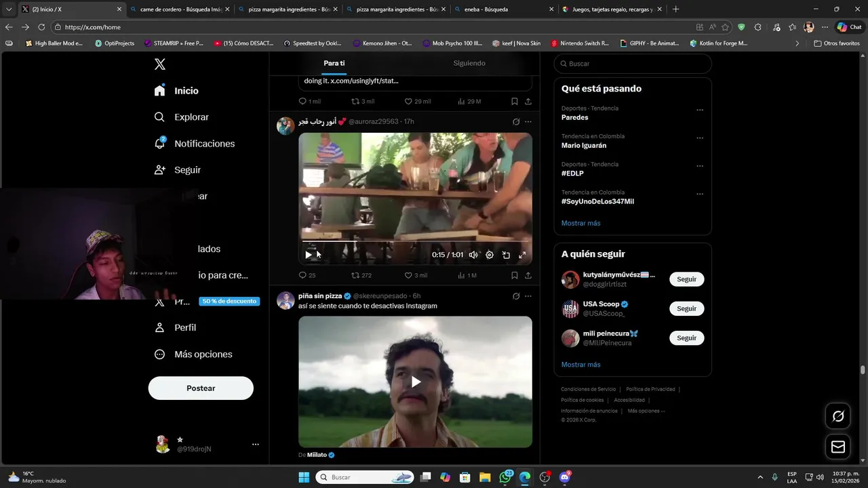Toggle picture-in-picture on the video

[x=506, y=255]
